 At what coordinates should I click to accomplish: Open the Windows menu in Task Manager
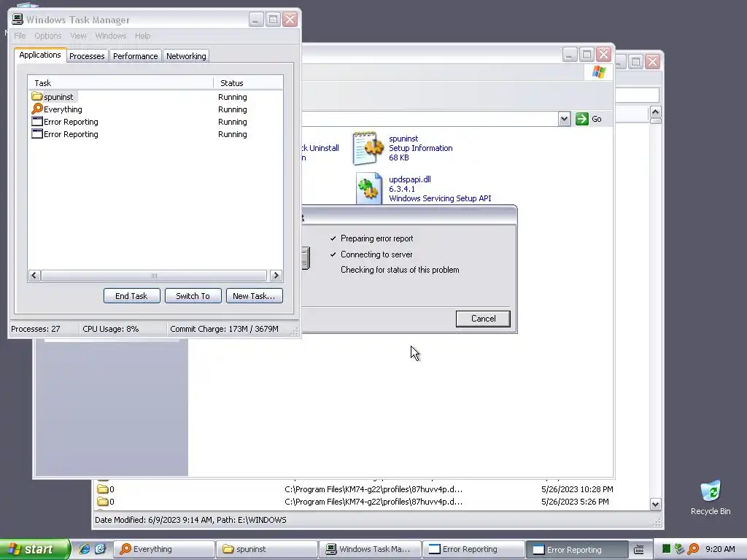tap(111, 36)
